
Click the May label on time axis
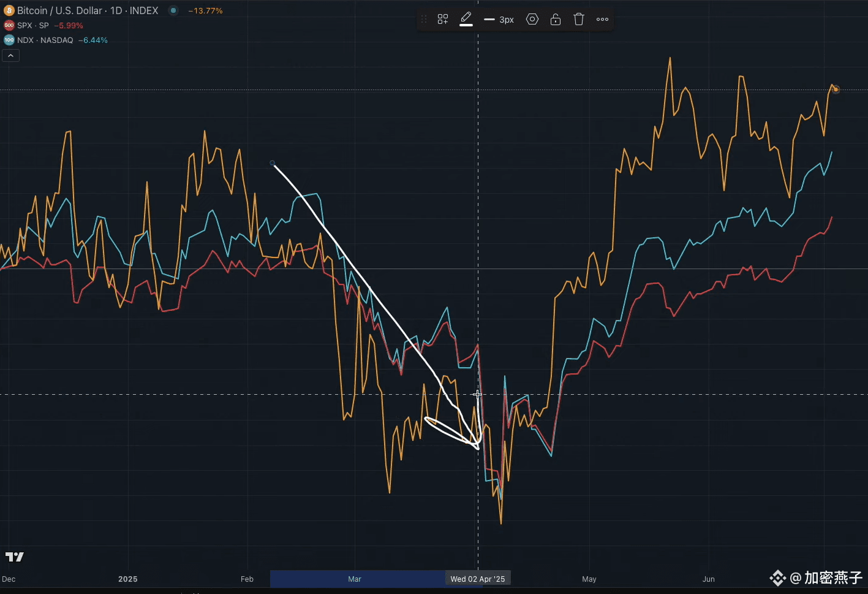pyautogui.click(x=589, y=579)
